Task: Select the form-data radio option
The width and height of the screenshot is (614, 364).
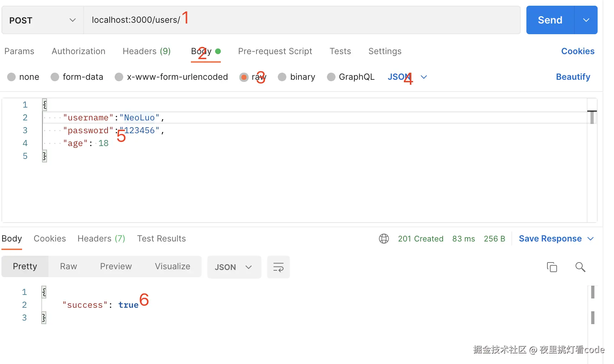Action: coord(55,77)
